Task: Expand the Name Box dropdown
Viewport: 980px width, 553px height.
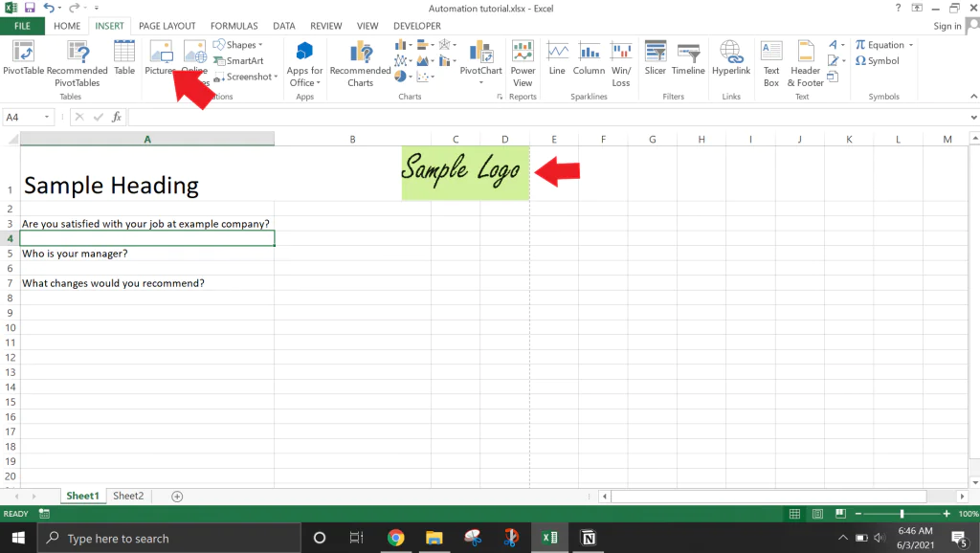Action: tap(46, 117)
